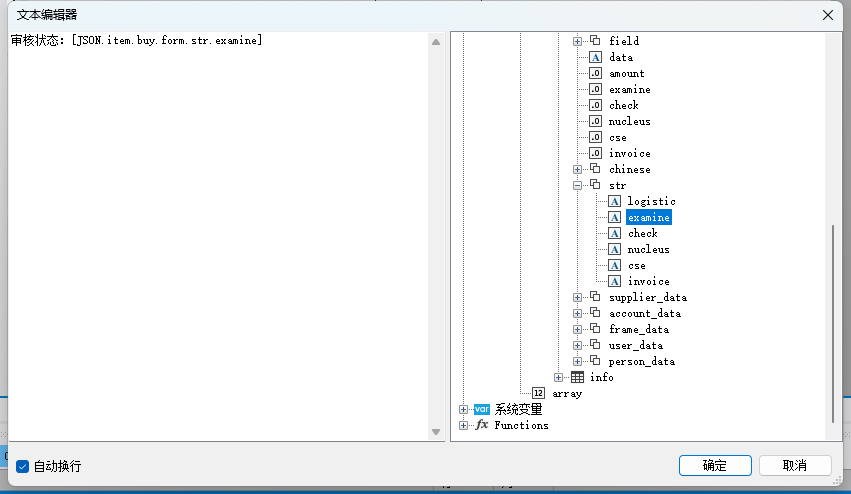Viewport: 851px width, 494px height.
Task: Expand the supplier_data node
Action: coord(577,297)
